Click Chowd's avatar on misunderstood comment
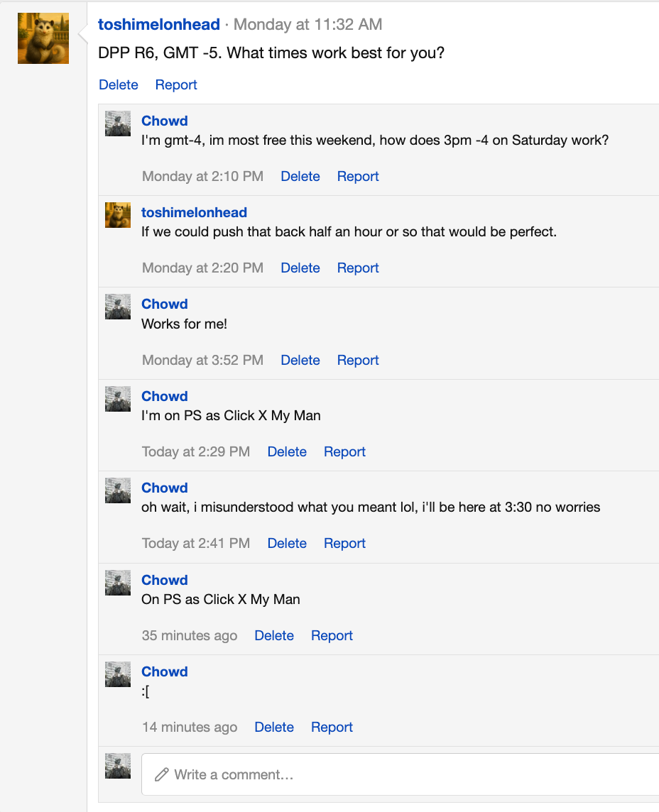 118,490
